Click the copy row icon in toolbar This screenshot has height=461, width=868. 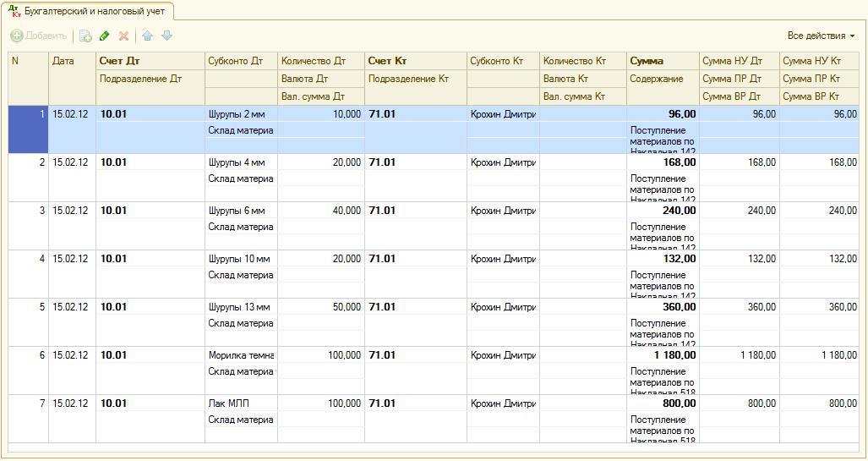coord(85,36)
